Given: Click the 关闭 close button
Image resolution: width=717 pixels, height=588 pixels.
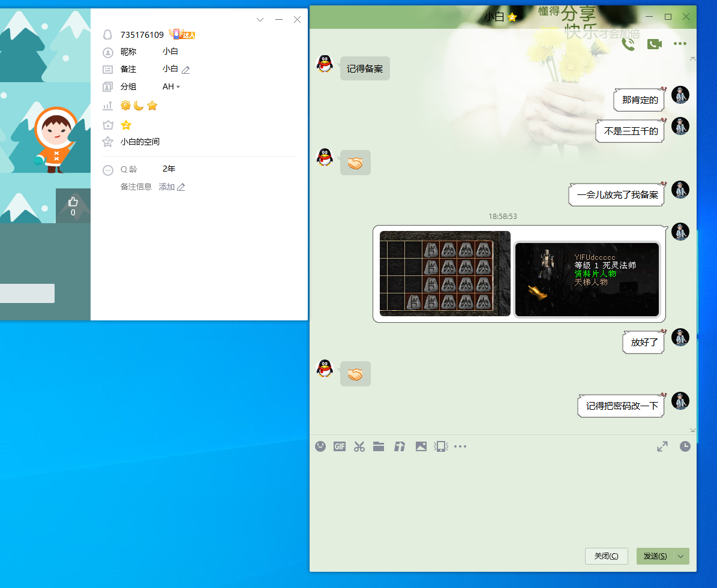Looking at the screenshot, I should coord(606,556).
